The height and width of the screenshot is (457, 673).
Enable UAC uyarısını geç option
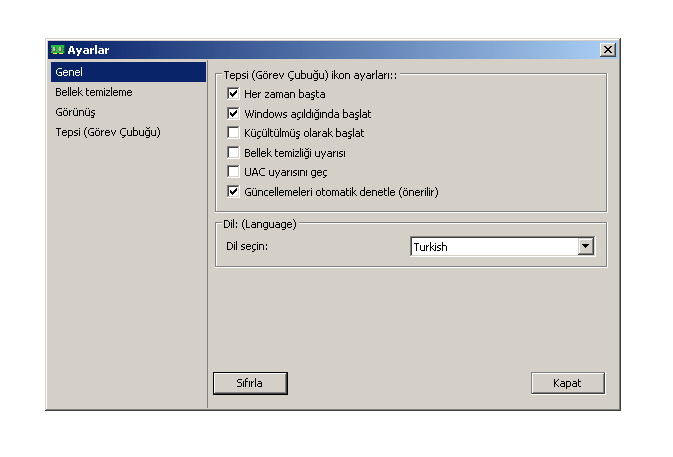click(x=233, y=172)
